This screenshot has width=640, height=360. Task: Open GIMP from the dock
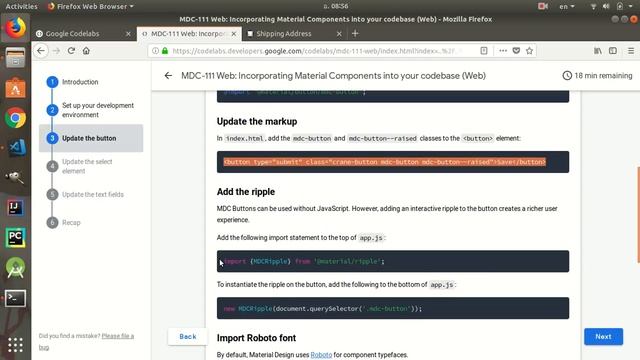click(16, 178)
